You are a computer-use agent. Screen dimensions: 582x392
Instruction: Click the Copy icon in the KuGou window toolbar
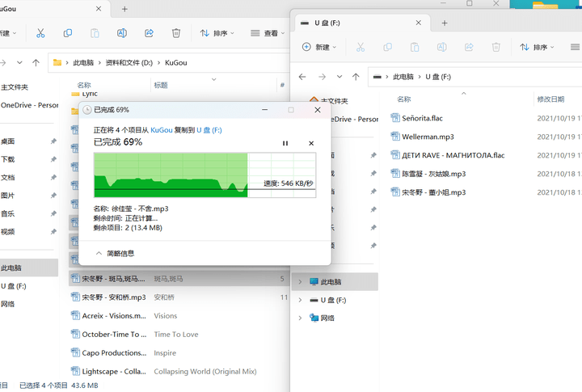(x=68, y=33)
